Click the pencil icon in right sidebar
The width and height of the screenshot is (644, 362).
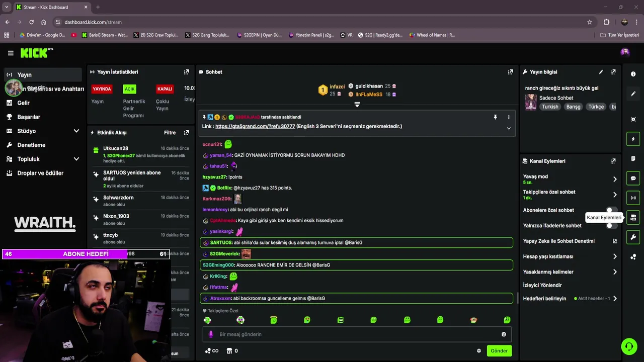tap(633, 94)
